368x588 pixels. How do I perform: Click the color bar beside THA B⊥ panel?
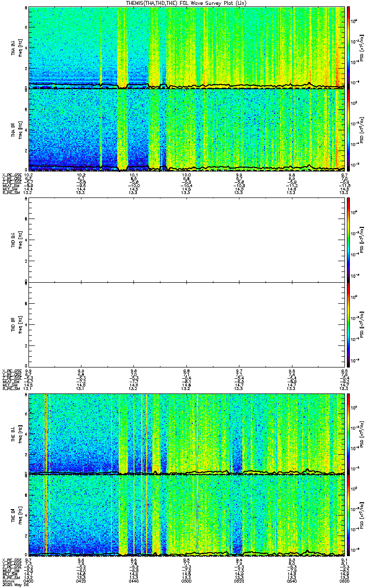(348, 48)
